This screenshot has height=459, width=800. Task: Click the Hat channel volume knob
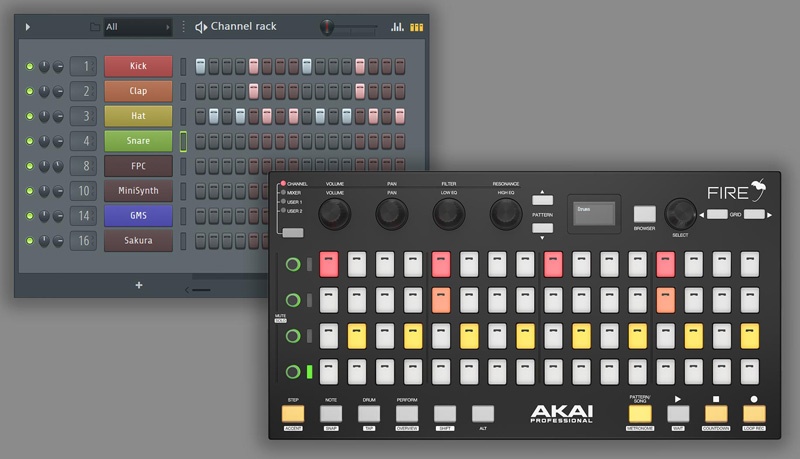[58, 116]
